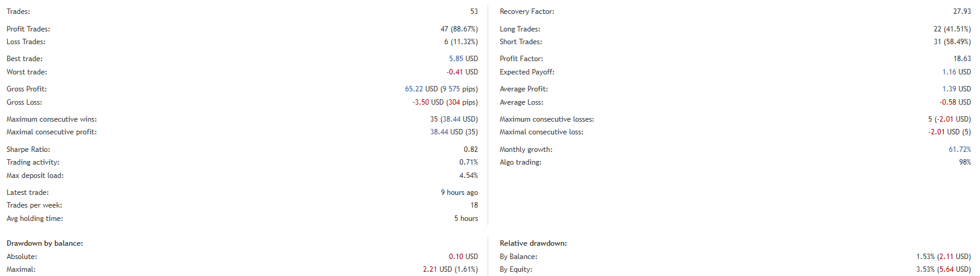Click the Relative drawdown heading
Screen dimensions: 980x276
point(533,243)
